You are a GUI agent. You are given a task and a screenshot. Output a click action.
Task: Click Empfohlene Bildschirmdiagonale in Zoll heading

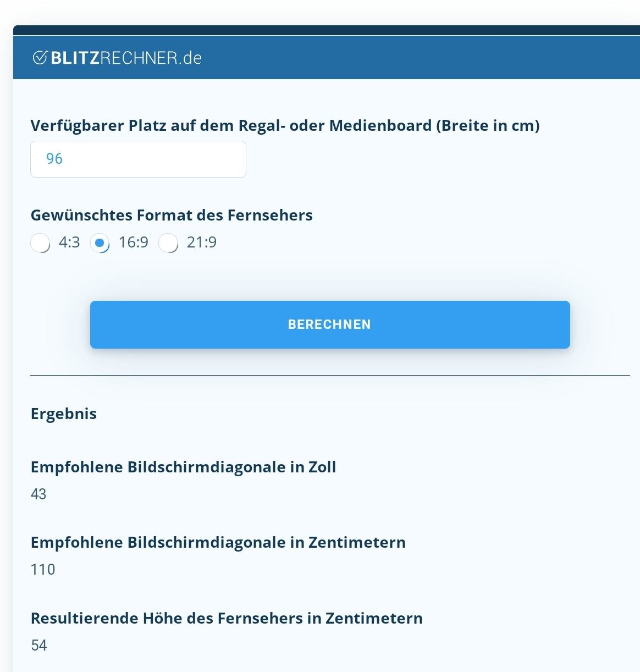click(184, 467)
